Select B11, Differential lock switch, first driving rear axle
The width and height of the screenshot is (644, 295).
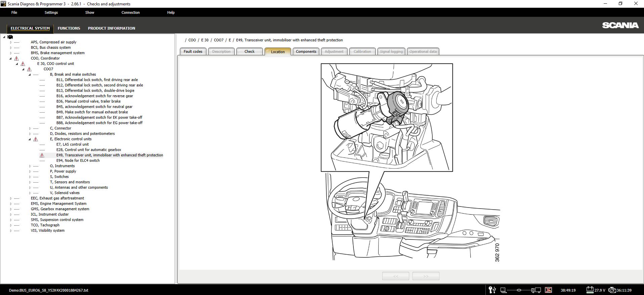97,80
